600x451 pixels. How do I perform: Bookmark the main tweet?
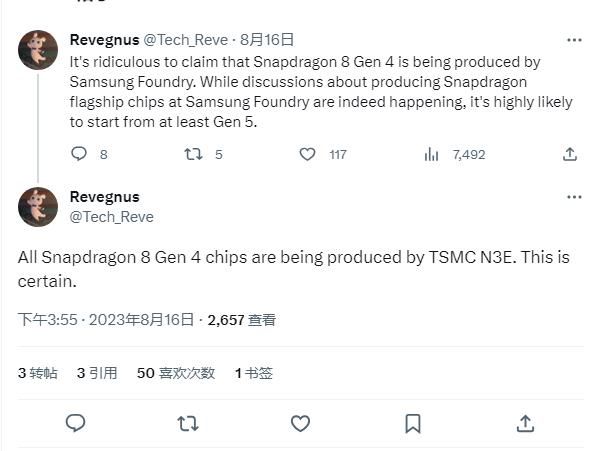[413, 424]
